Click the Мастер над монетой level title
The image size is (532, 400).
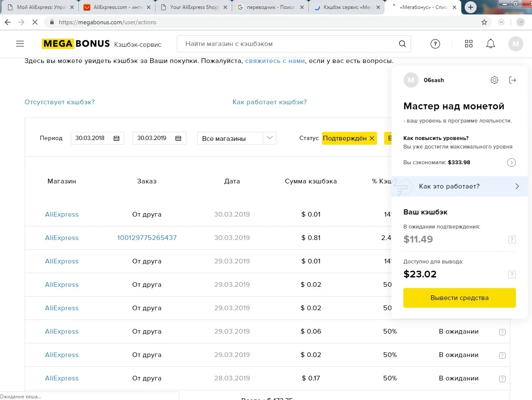pyautogui.click(x=454, y=106)
